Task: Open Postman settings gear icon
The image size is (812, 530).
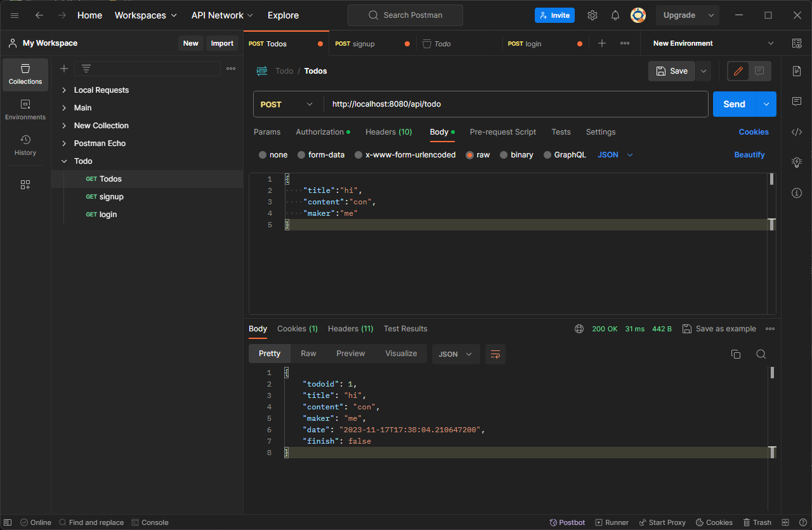Action: (x=592, y=15)
